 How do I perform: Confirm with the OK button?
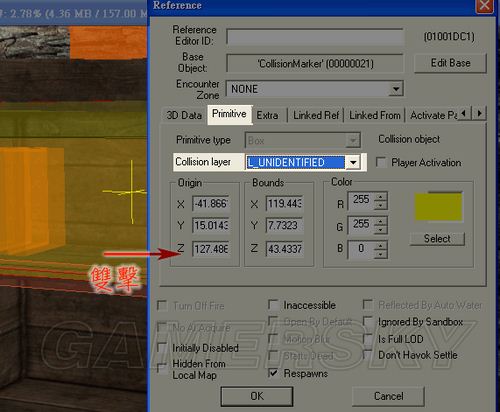[257, 396]
